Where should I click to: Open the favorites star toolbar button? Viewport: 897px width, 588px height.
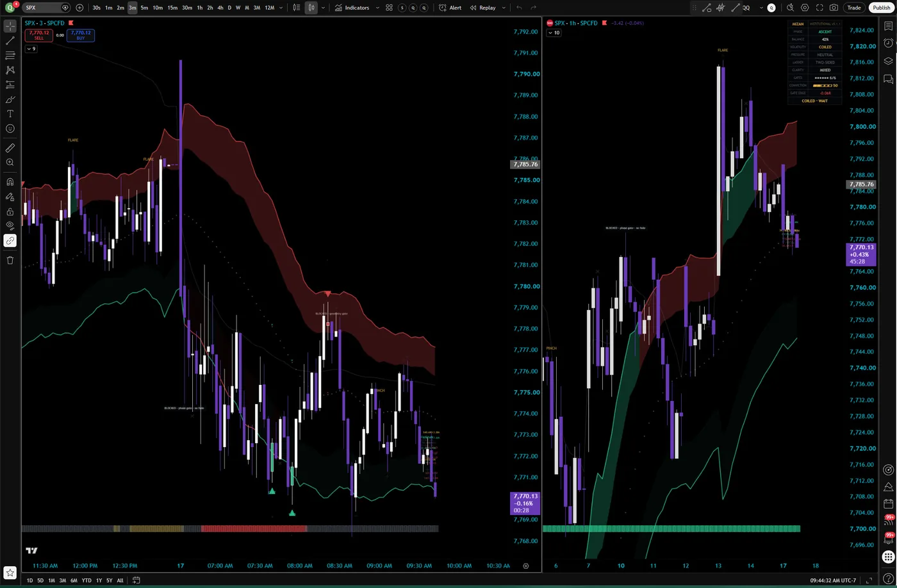[x=10, y=573]
